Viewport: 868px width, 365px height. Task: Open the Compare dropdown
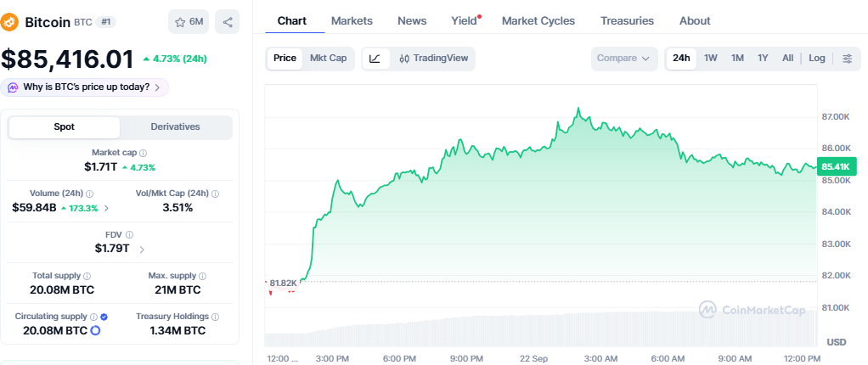point(624,59)
